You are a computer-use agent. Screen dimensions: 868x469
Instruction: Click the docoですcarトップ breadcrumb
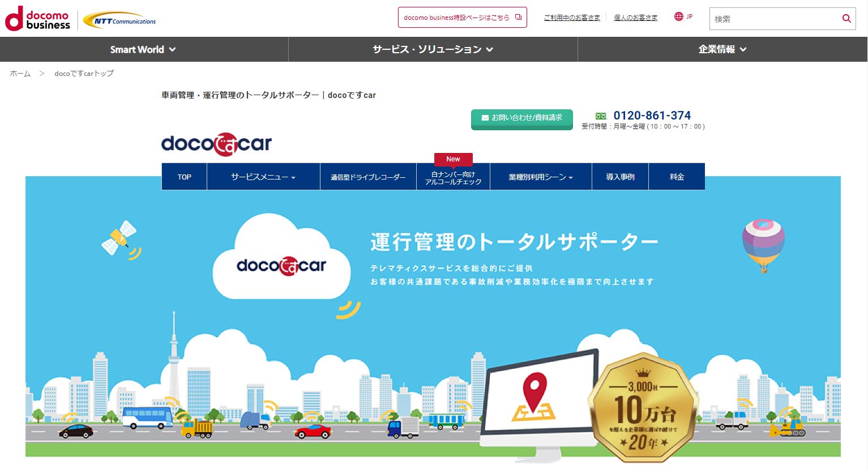pos(84,74)
